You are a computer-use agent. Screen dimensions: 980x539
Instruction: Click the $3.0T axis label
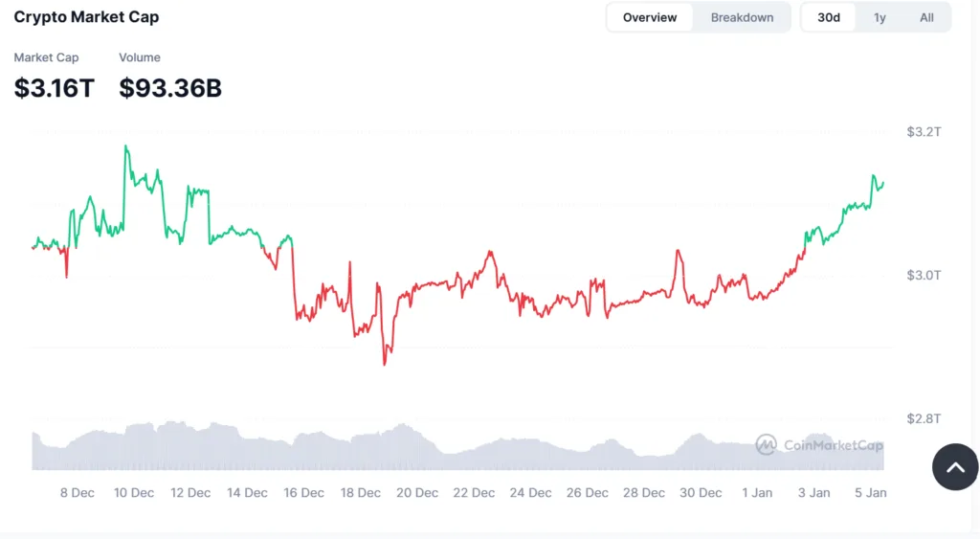coord(924,276)
